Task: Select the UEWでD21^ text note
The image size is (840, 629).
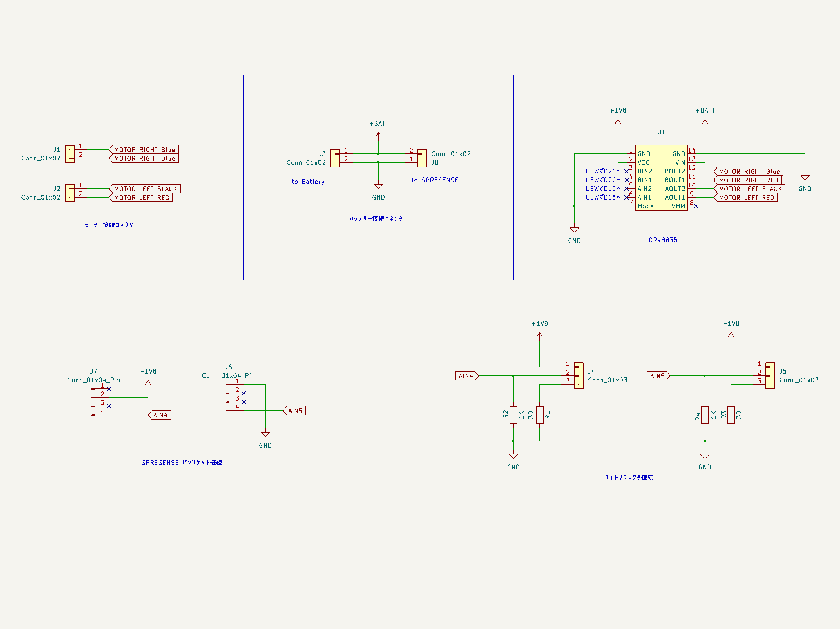Action: (603, 171)
